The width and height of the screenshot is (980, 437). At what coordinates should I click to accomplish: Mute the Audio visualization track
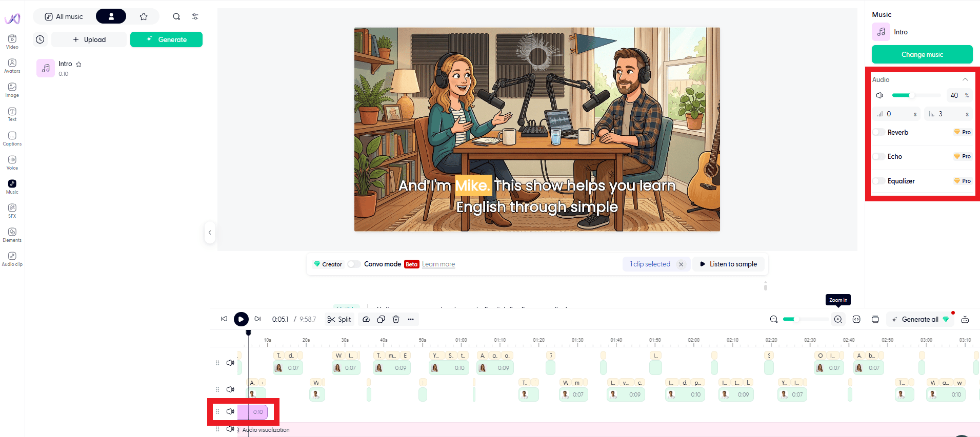pos(230,429)
